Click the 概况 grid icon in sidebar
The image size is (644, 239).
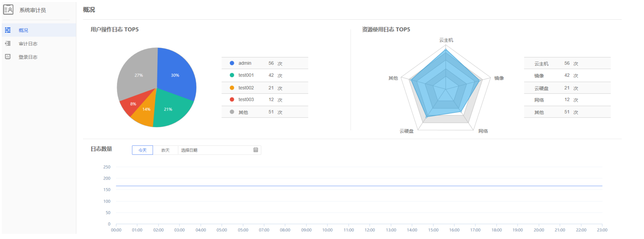pos(8,30)
